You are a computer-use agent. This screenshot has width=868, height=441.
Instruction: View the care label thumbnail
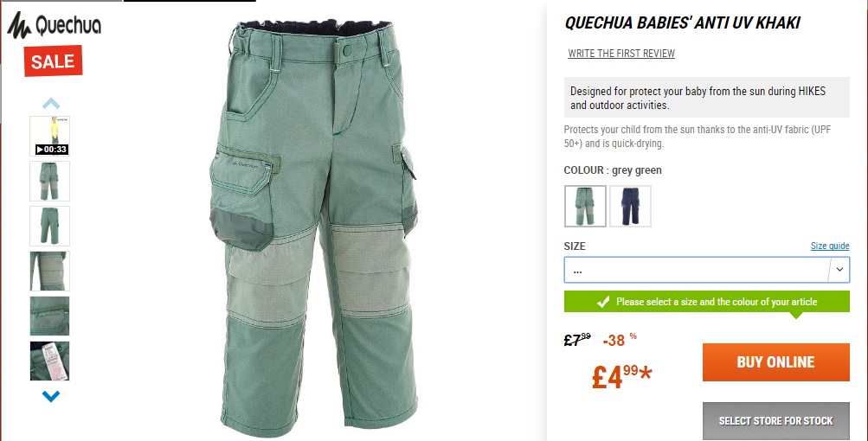point(50,361)
